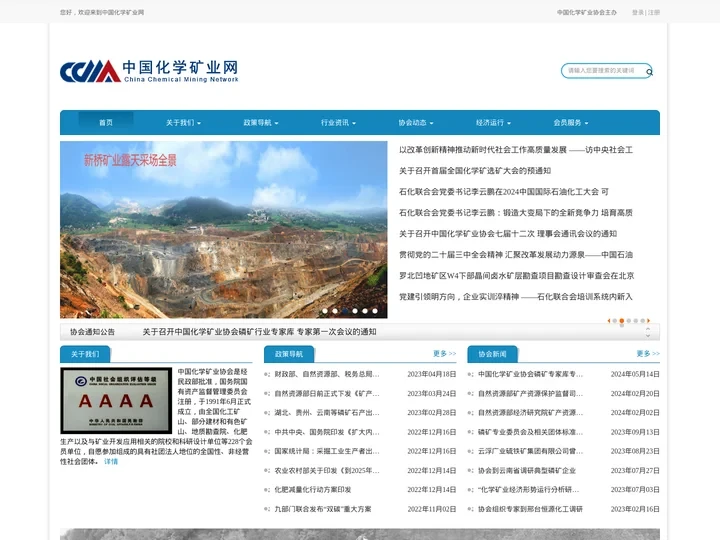Click the 中国化学矿业协会主办 header text
Image resolution: width=720 pixels, height=540 pixels.
click(587, 12)
